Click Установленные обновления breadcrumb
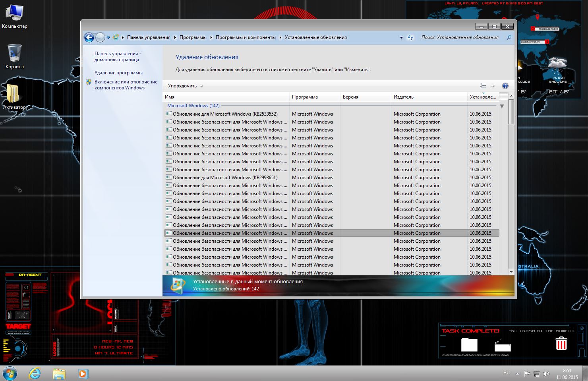The image size is (588, 381). tap(316, 37)
